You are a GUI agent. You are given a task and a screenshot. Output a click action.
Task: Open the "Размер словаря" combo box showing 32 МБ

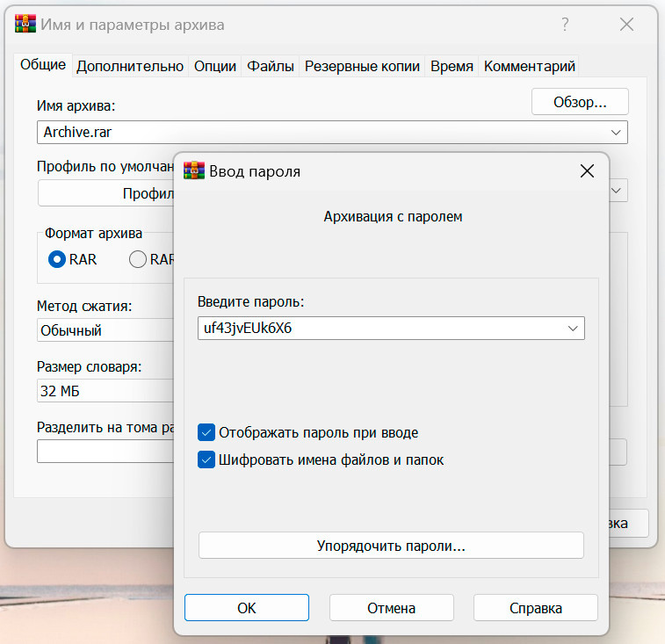(105, 391)
